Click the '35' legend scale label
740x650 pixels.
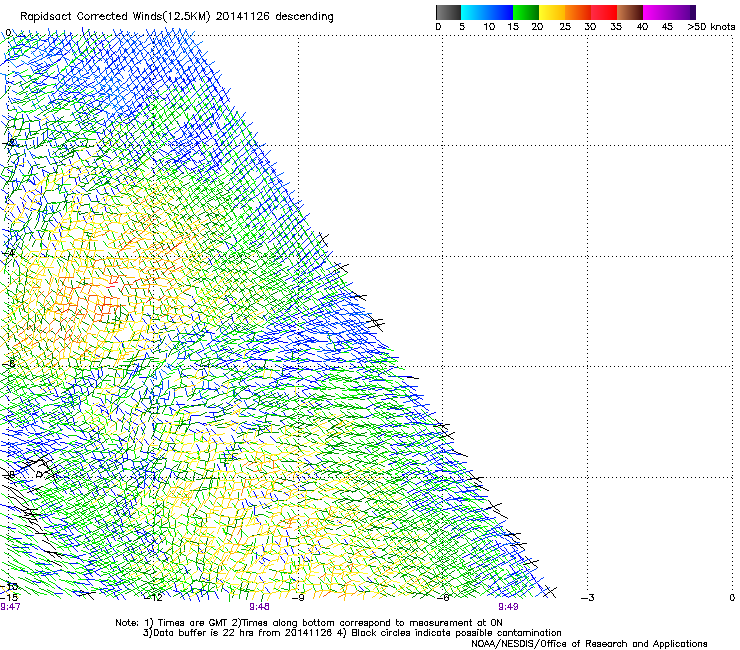pos(616,27)
